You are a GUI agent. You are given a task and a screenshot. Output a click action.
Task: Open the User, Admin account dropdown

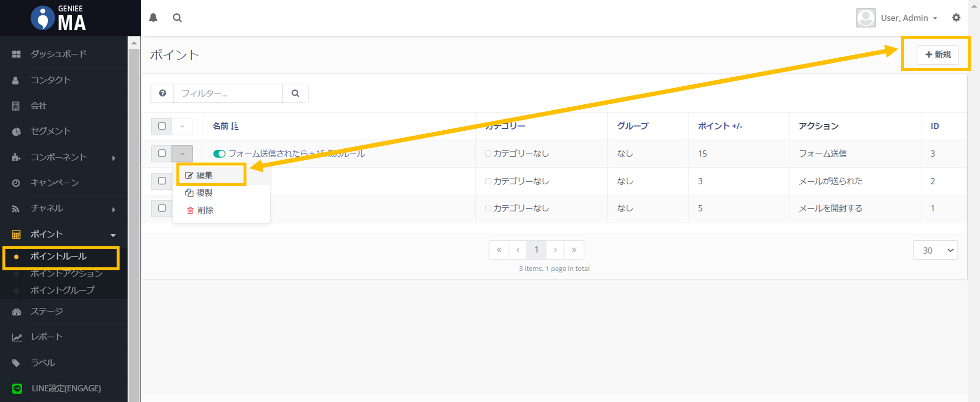[x=897, y=18]
